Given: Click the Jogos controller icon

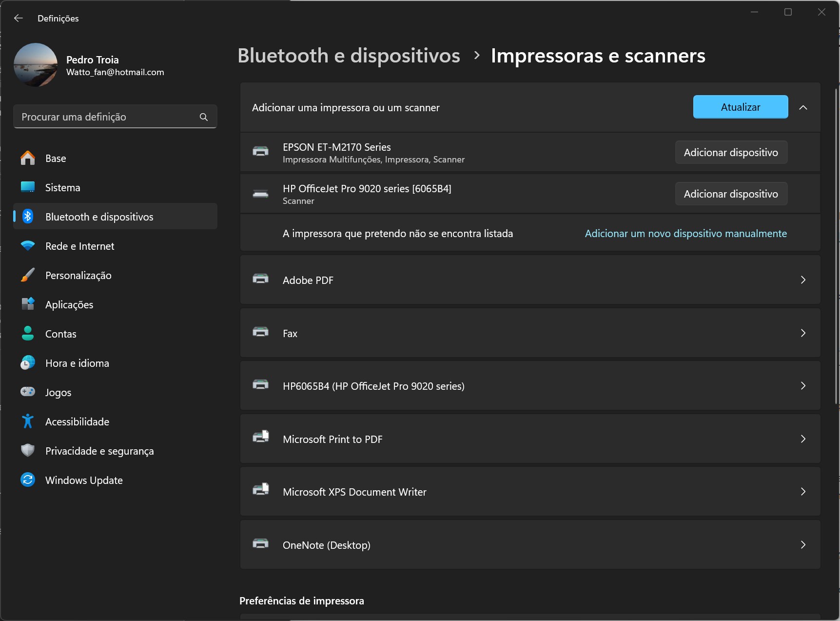Looking at the screenshot, I should tap(28, 392).
